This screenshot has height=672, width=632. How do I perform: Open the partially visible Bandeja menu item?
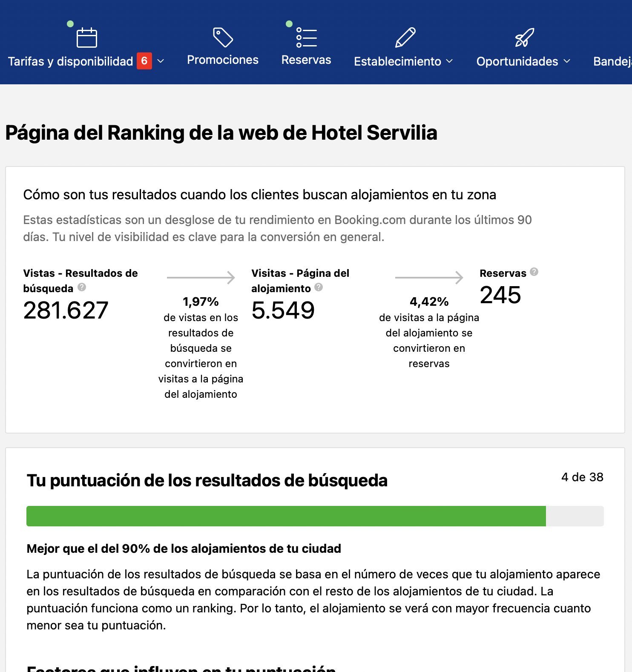tap(612, 61)
